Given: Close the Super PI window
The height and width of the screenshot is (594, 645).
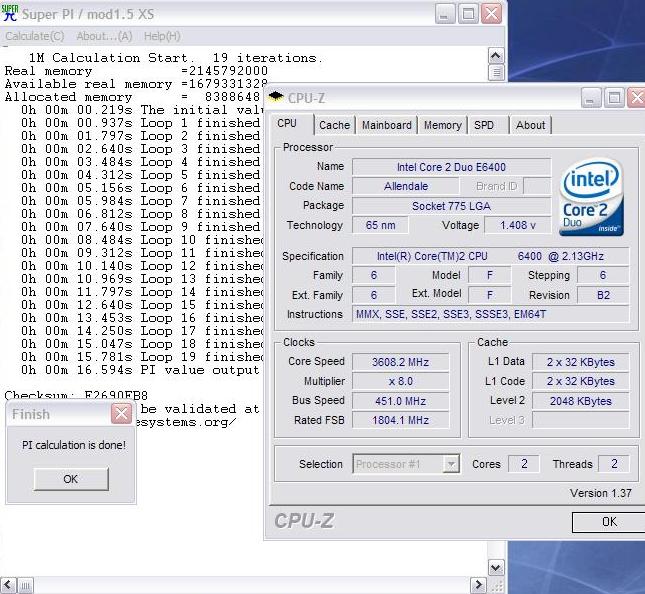Looking at the screenshot, I should pos(492,14).
